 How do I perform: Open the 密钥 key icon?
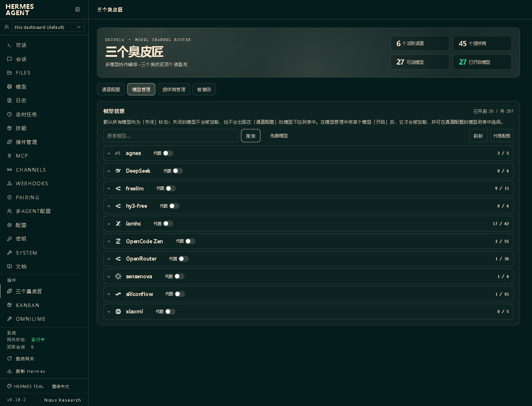point(10,239)
